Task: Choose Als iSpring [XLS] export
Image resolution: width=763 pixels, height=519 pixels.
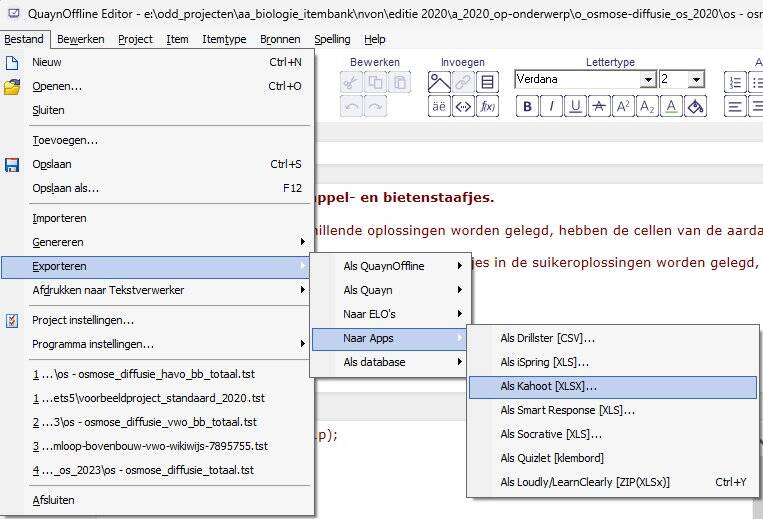Action: (x=613, y=362)
